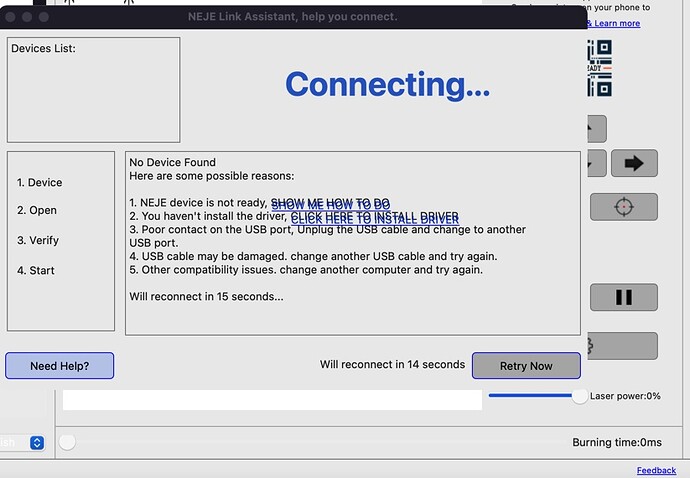The height and width of the screenshot is (478, 690).
Task: Click the 'Laser power:0%' label
Action: [x=625, y=396]
